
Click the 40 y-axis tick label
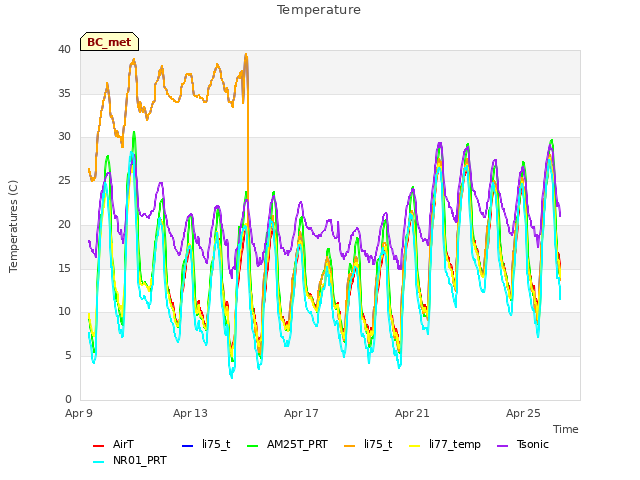point(64,49)
